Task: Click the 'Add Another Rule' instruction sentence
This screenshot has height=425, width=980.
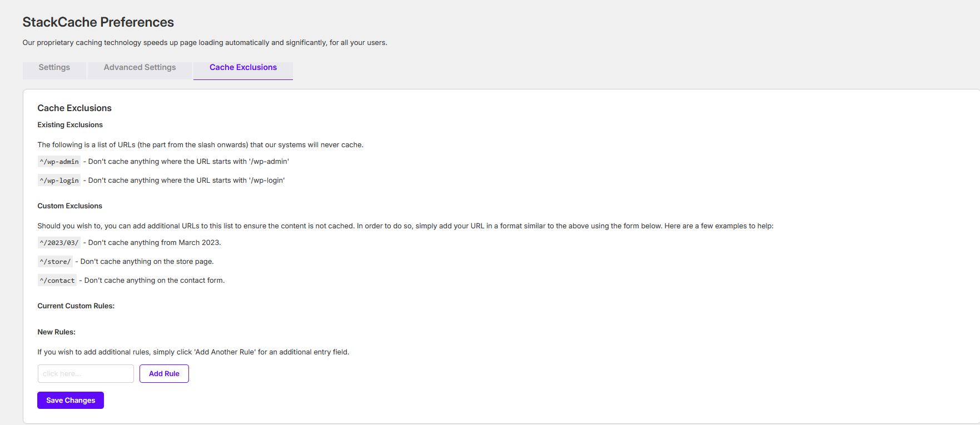Action: (193, 352)
